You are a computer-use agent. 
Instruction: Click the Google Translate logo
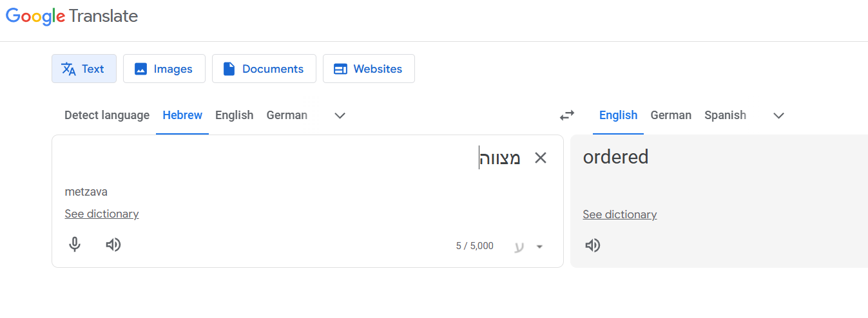72,16
